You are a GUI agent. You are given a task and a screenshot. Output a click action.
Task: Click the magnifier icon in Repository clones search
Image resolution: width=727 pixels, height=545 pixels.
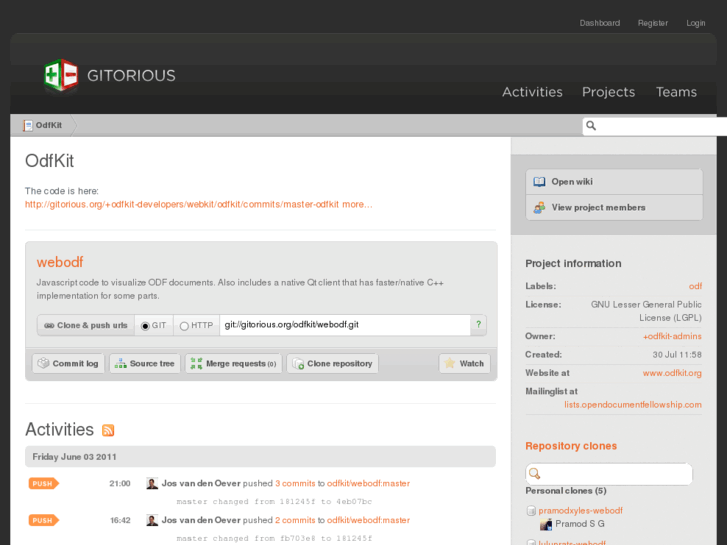pyautogui.click(x=535, y=474)
